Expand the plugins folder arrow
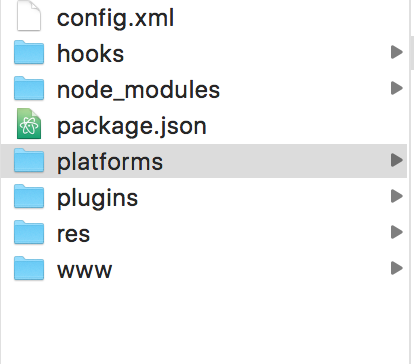414x364 pixels. point(397,196)
